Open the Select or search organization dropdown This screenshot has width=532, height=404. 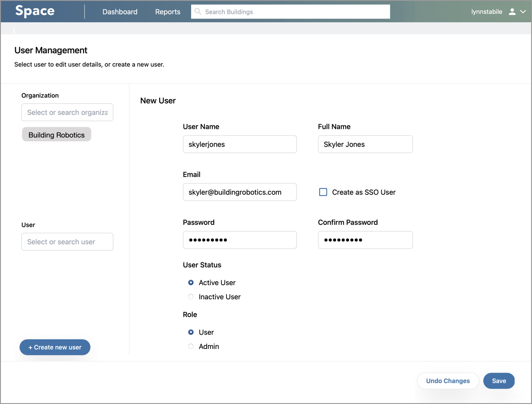67,112
